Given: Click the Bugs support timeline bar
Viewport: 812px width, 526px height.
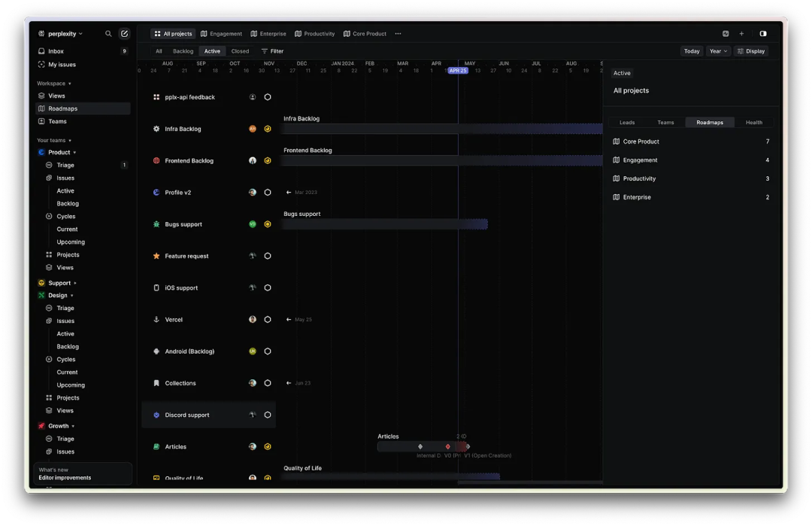Looking at the screenshot, I should 384,224.
